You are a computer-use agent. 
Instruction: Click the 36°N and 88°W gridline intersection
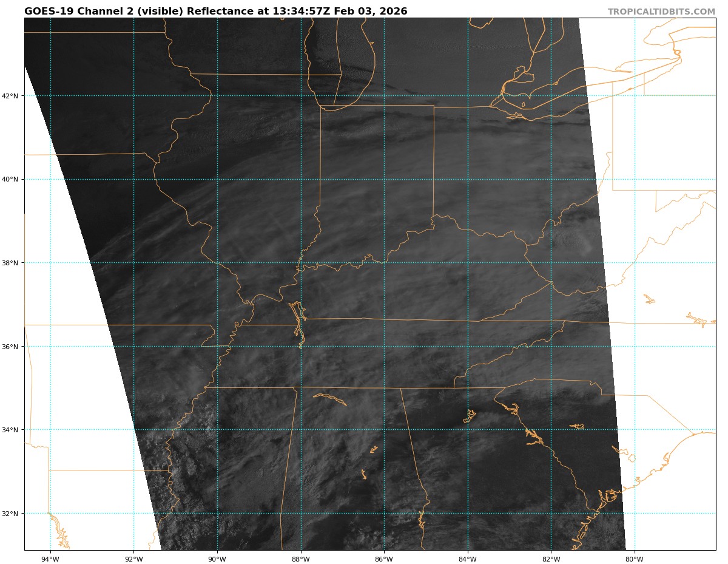click(x=301, y=347)
